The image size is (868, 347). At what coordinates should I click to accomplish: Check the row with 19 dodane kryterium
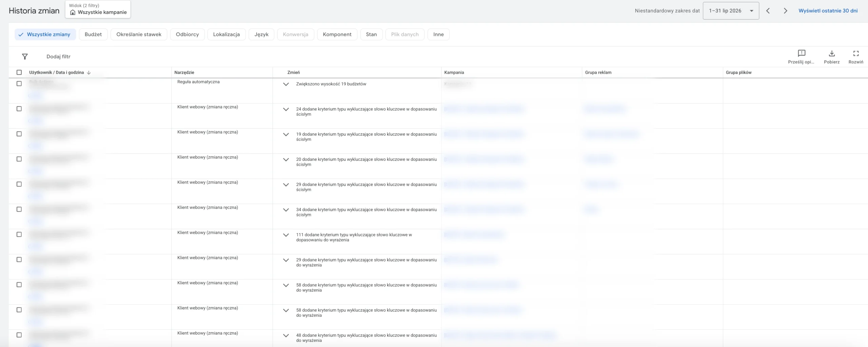[19, 134]
